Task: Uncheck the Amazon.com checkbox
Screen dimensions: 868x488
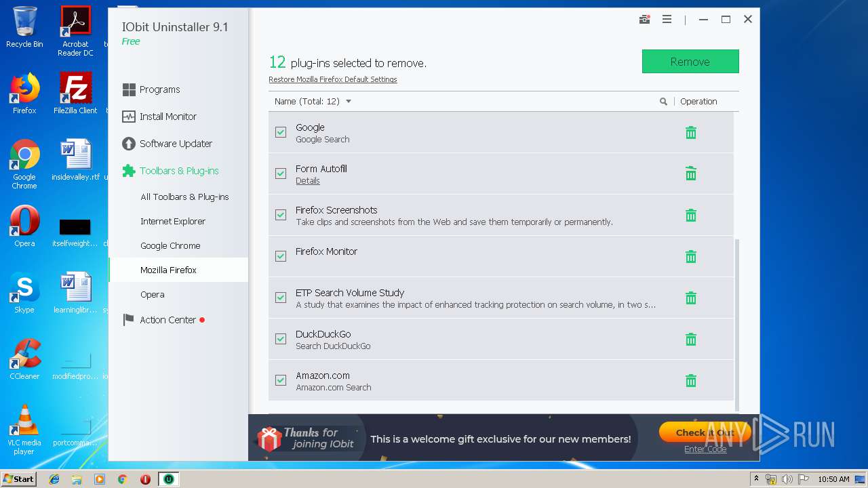Action: click(x=281, y=380)
